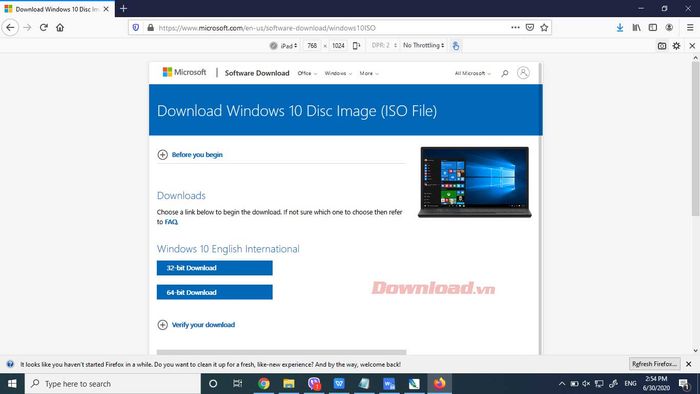
Task: Rotate the responsive viewport
Action: (x=356, y=46)
